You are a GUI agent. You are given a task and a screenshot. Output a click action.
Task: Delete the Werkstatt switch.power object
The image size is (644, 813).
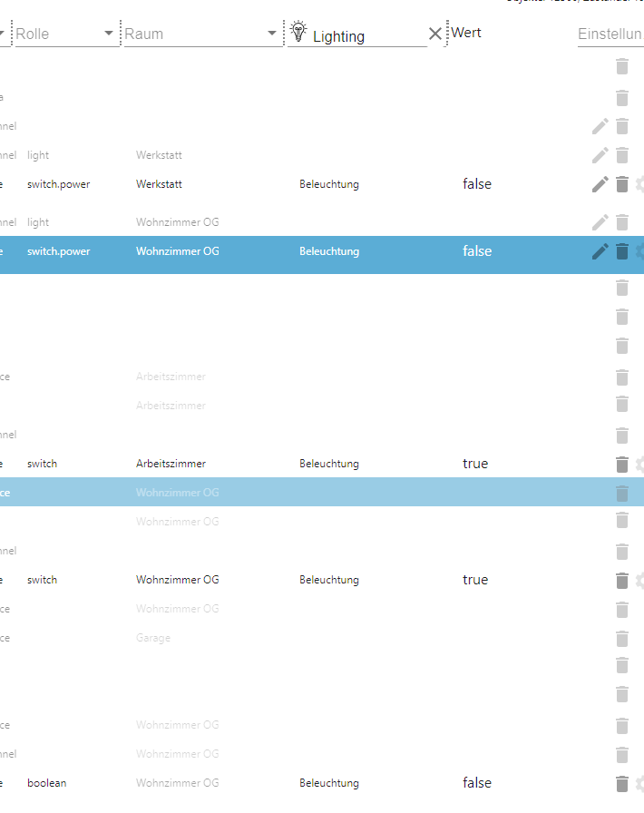click(x=622, y=184)
